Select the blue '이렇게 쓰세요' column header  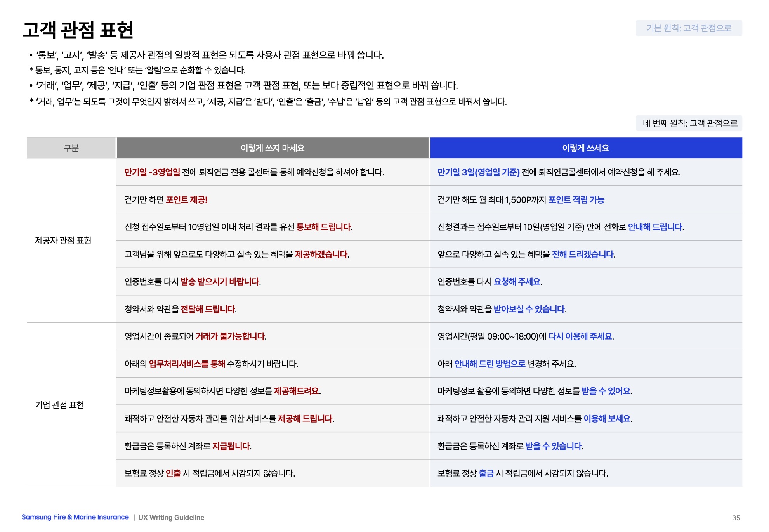pyautogui.click(x=585, y=148)
